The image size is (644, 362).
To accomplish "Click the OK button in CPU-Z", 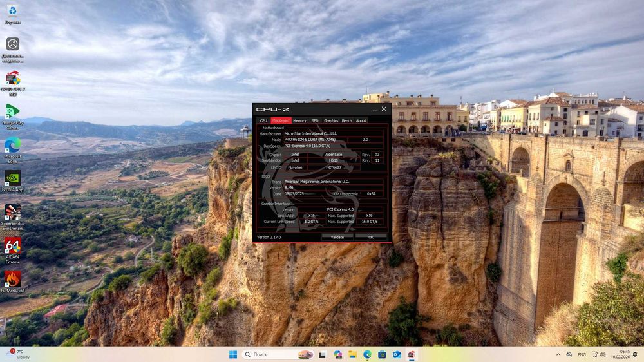I will 371,237.
